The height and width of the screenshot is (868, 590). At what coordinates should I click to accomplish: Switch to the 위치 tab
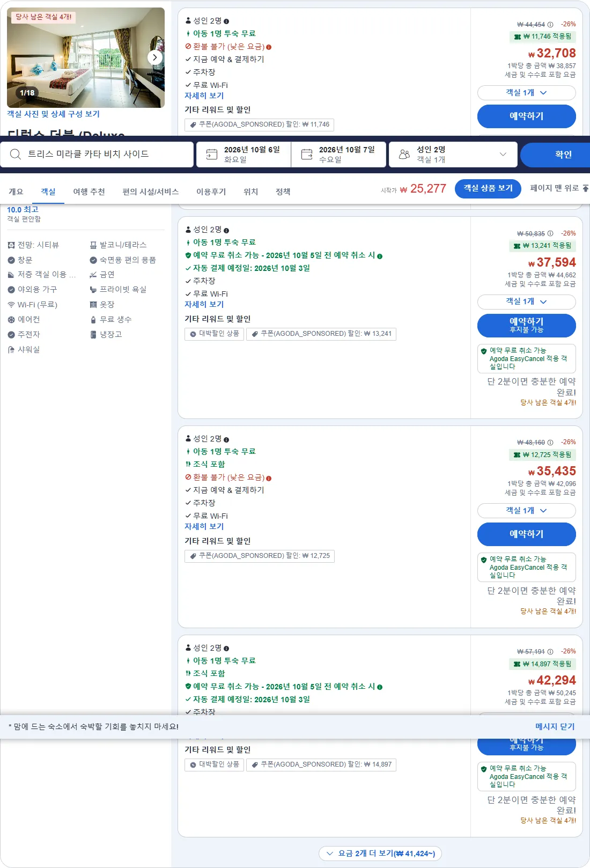[x=251, y=192]
